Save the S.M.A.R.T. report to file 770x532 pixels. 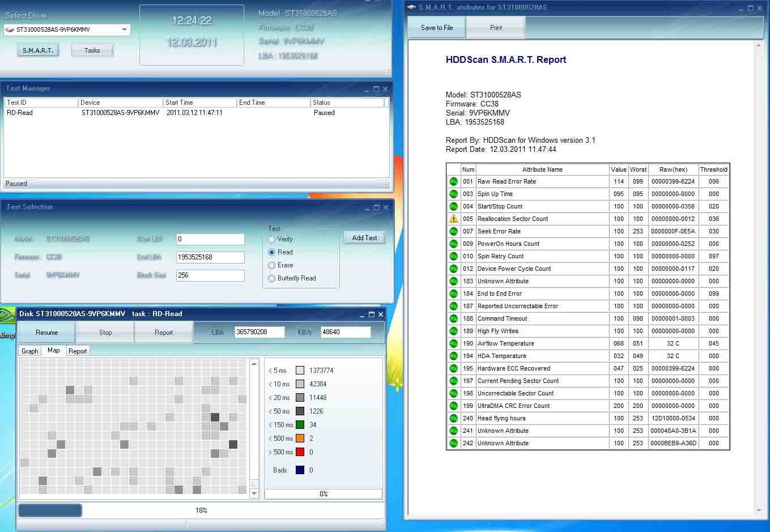coord(437,28)
